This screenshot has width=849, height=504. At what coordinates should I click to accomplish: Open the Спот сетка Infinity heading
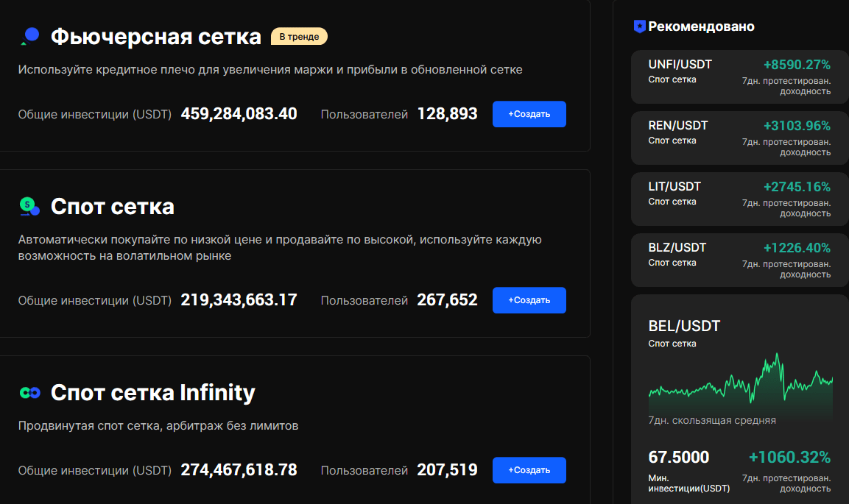(152, 393)
